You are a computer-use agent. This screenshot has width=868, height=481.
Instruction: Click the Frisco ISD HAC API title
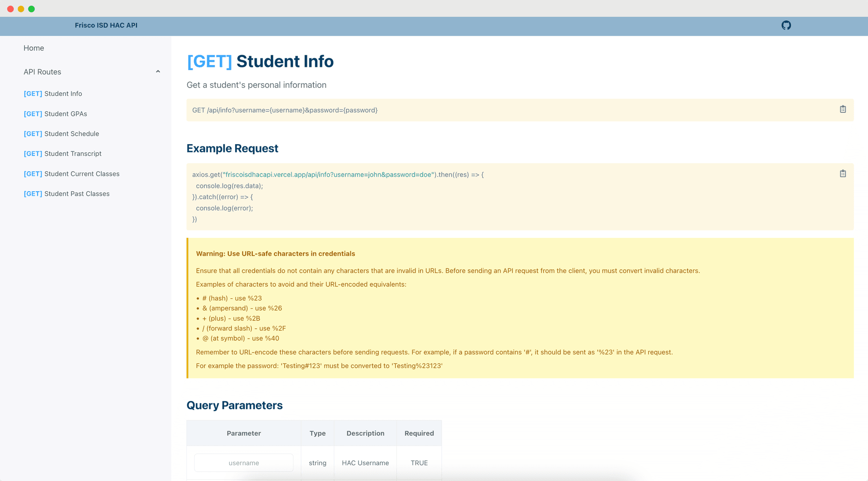[x=106, y=25]
